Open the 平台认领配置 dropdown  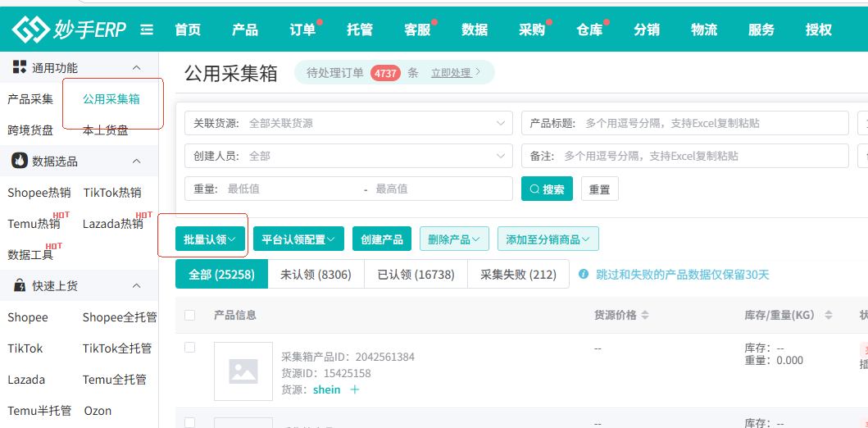click(x=298, y=239)
